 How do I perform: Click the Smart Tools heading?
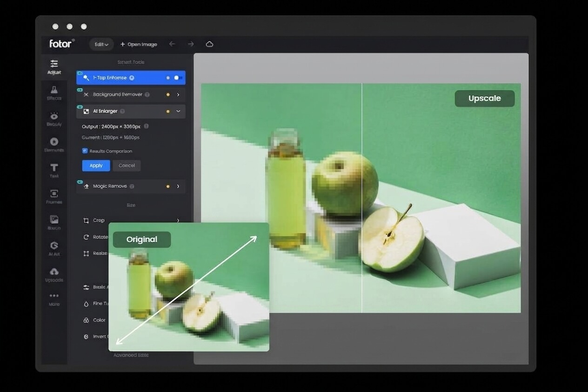tap(131, 62)
